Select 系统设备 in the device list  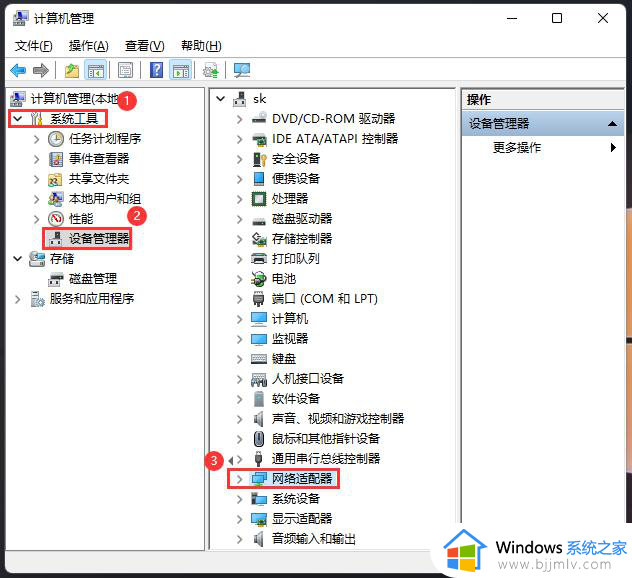(x=296, y=499)
